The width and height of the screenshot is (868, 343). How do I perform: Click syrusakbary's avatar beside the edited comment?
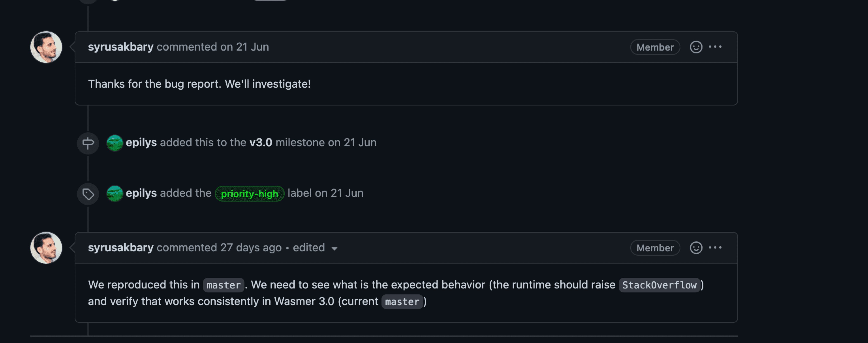click(x=46, y=248)
